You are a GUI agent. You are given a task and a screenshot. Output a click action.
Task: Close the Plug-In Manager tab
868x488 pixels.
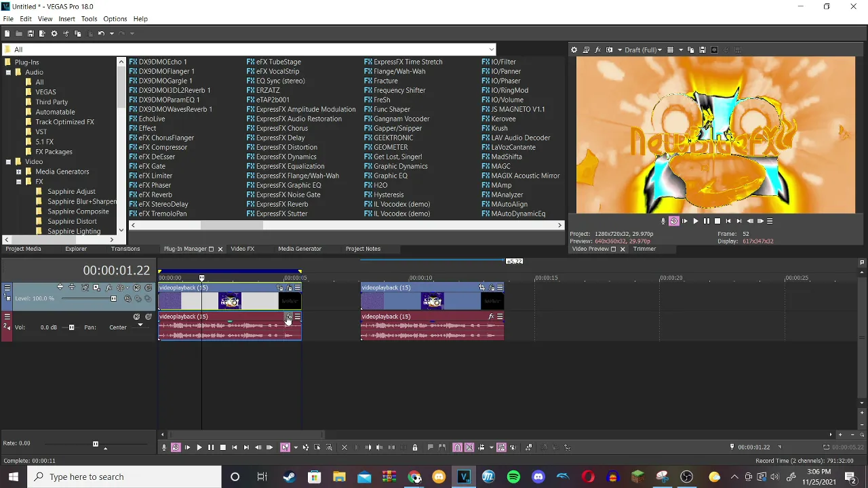(220, 249)
